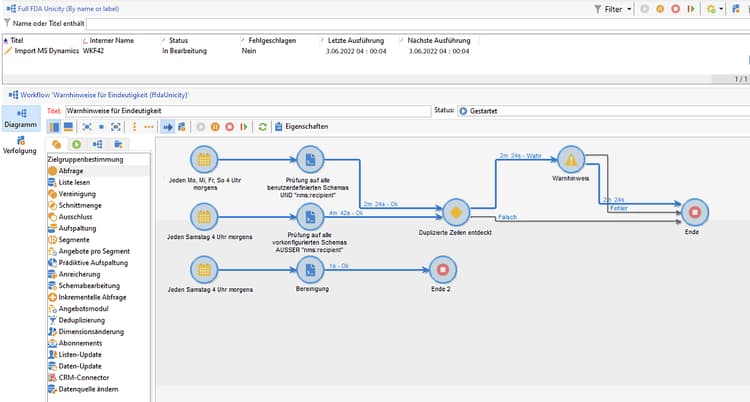Click the red stop icon in workflow toolbar

tap(230, 127)
